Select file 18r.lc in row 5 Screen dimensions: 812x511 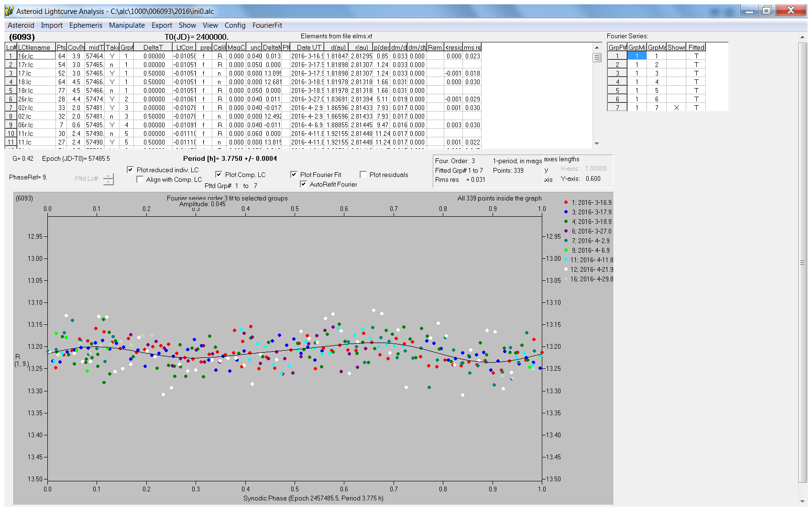36,90
